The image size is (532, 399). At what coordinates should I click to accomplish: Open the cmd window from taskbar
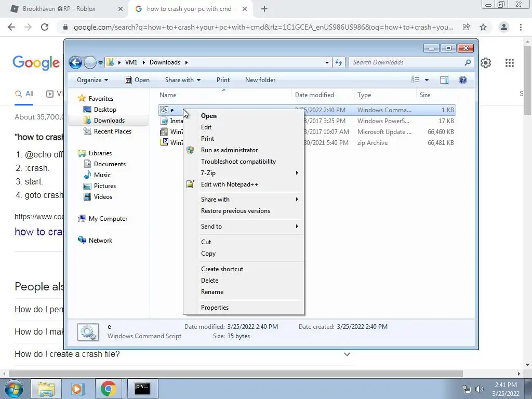tap(142, 389)
